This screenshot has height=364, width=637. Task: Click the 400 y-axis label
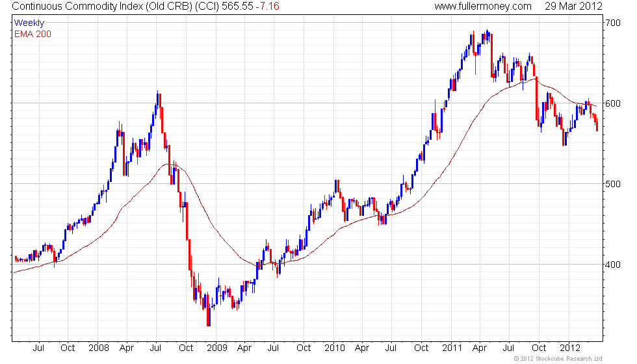[x=613, y=265]
